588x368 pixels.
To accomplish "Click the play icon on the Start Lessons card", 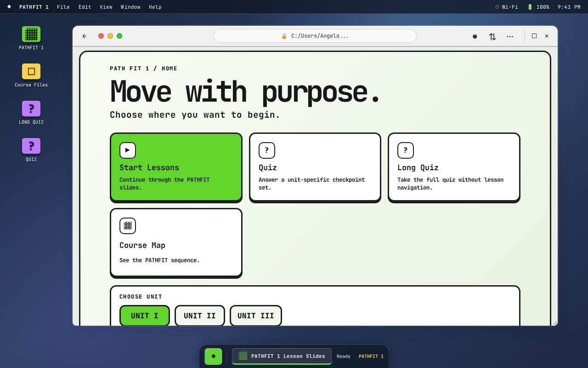I will [x=128, y=150].
